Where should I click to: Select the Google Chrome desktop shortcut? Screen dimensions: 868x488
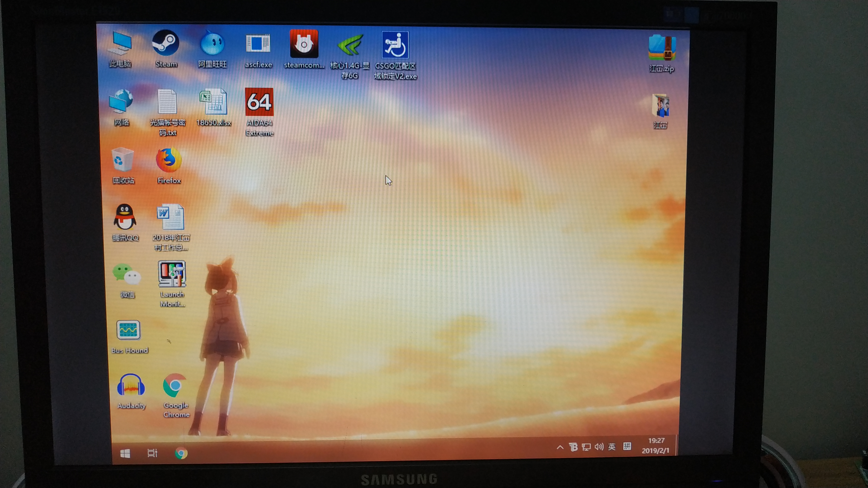pos(176,396)
